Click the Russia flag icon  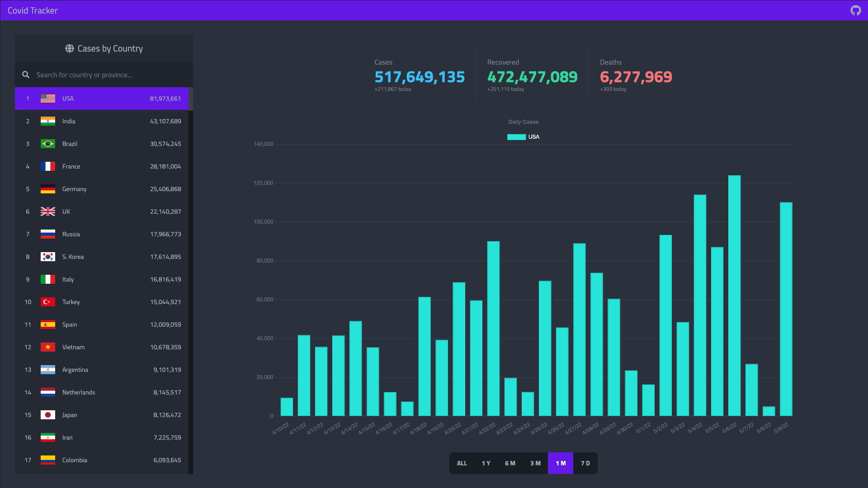tap(48, 234)
